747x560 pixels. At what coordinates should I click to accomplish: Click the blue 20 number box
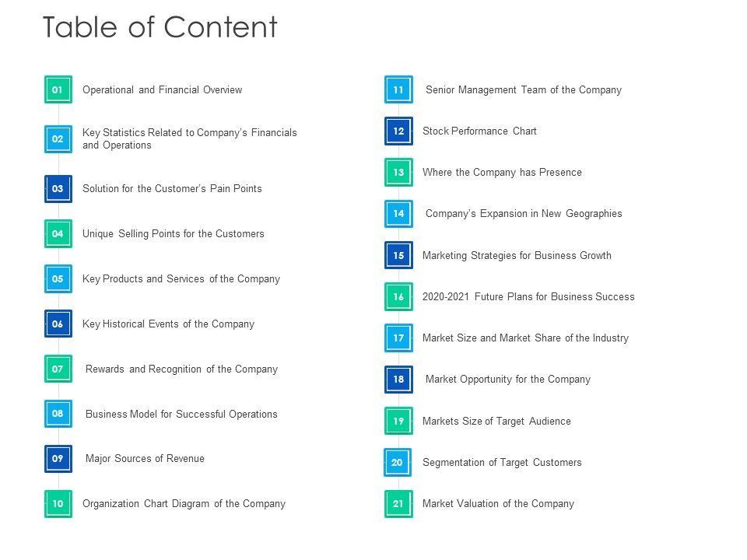[398, 463]
